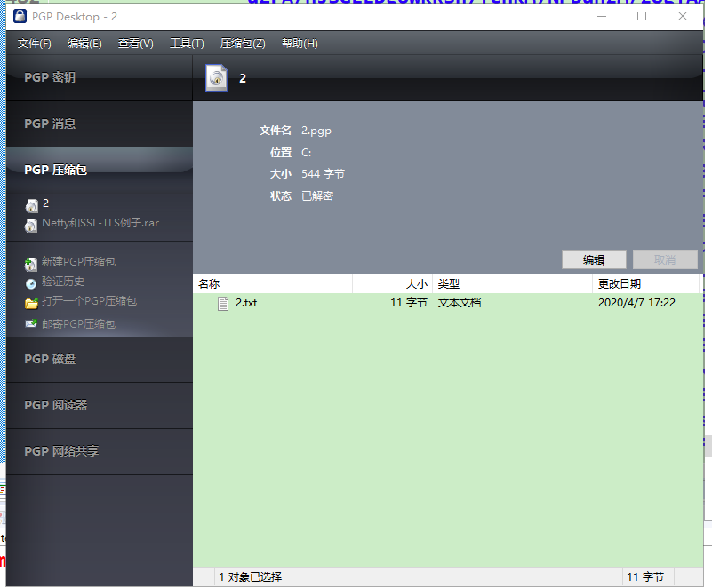Screen dimensions: 712x588
Task: Click the 2.pgp archive icon in header
Action: [x=214, y=78]
